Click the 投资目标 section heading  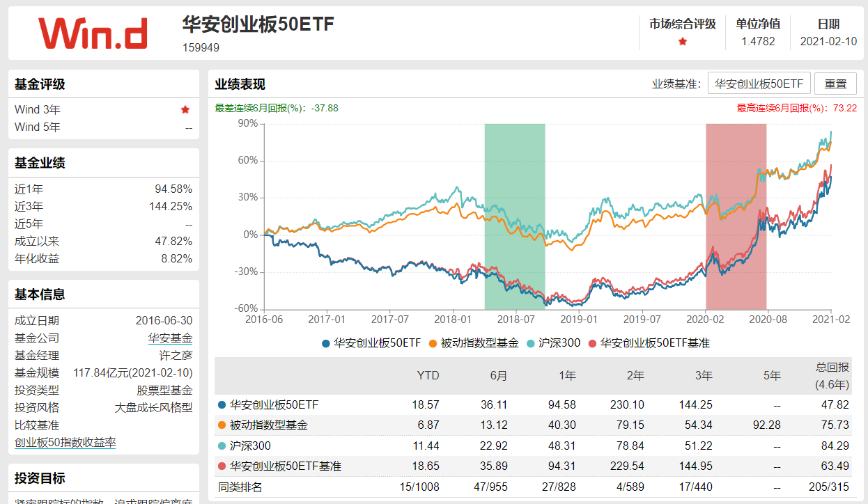(40, 478)
